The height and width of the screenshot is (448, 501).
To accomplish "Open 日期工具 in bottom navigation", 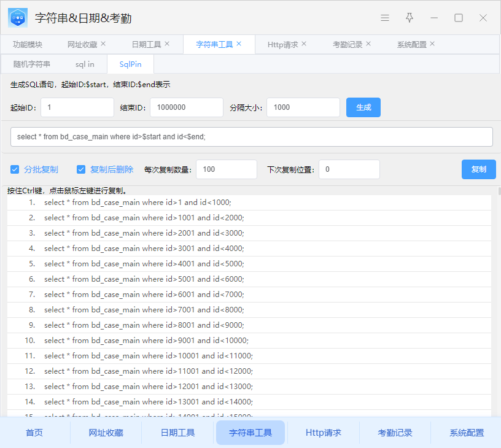I will [x=177, y=433].
